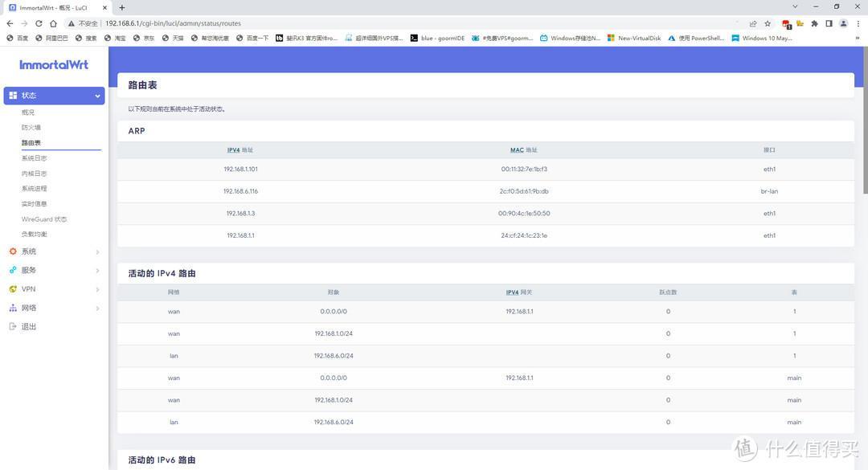Click the 状态 grid icon in sidebar
The height and width of the screenshot is (470, 868).
[x=13, y=96]
